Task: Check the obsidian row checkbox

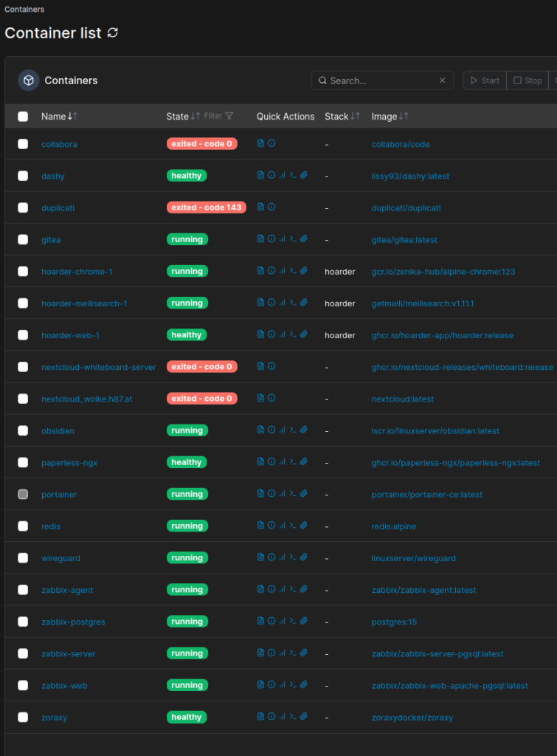Action: click(23, 430)
